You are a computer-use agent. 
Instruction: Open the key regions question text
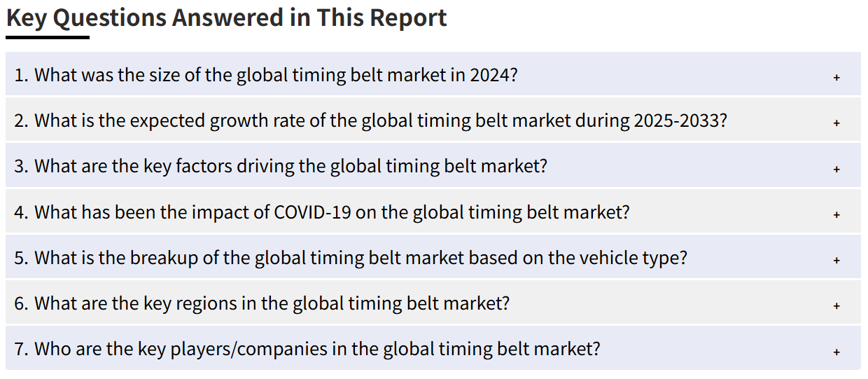pyautogui.click(x=262, y=303)
